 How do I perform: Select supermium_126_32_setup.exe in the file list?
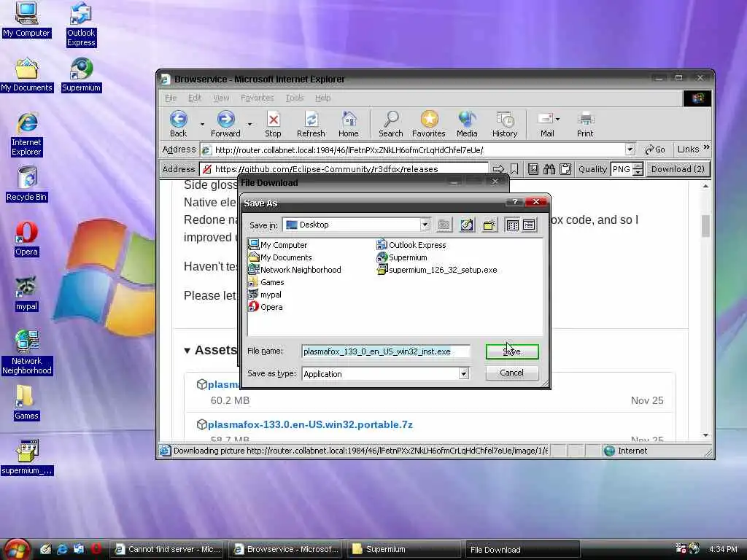point(437,270)
